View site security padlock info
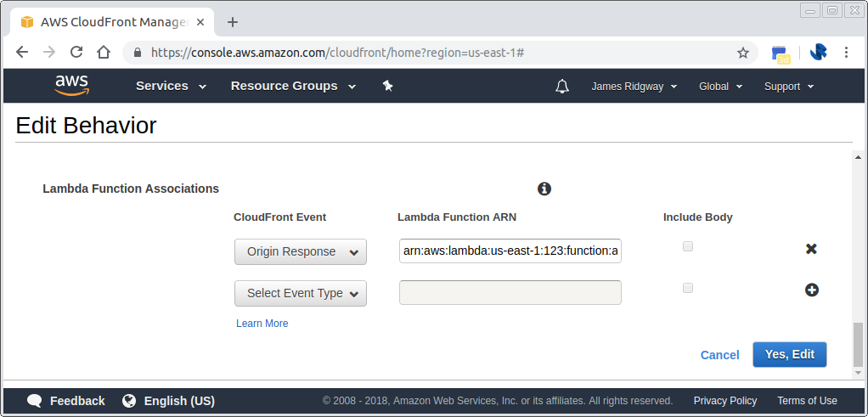Screen dimensions: 868x417 [138, 53]
